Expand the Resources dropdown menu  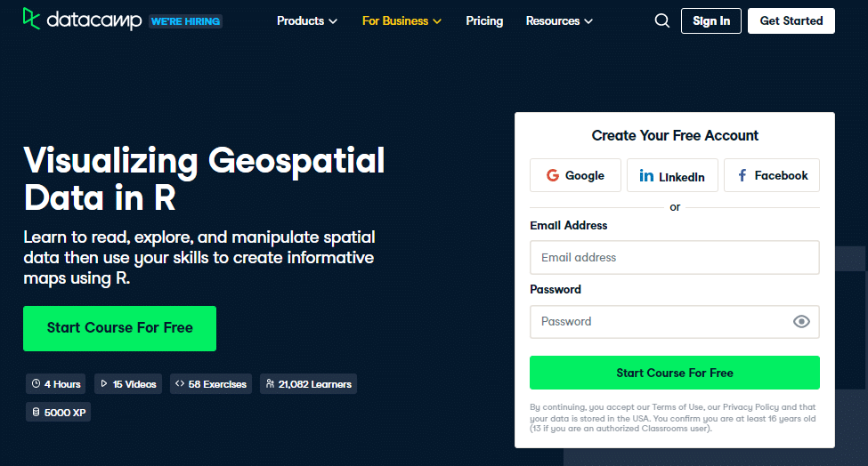coord(559,21)
